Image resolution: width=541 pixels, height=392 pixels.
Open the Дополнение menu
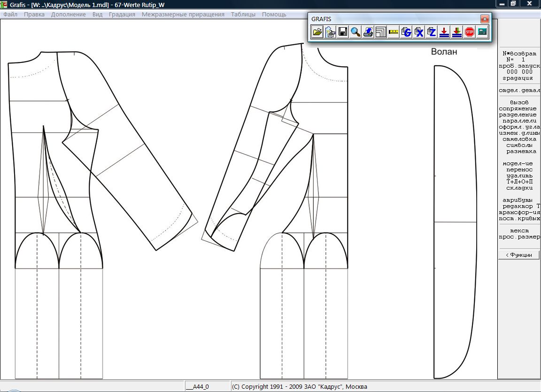pos(68,15)
